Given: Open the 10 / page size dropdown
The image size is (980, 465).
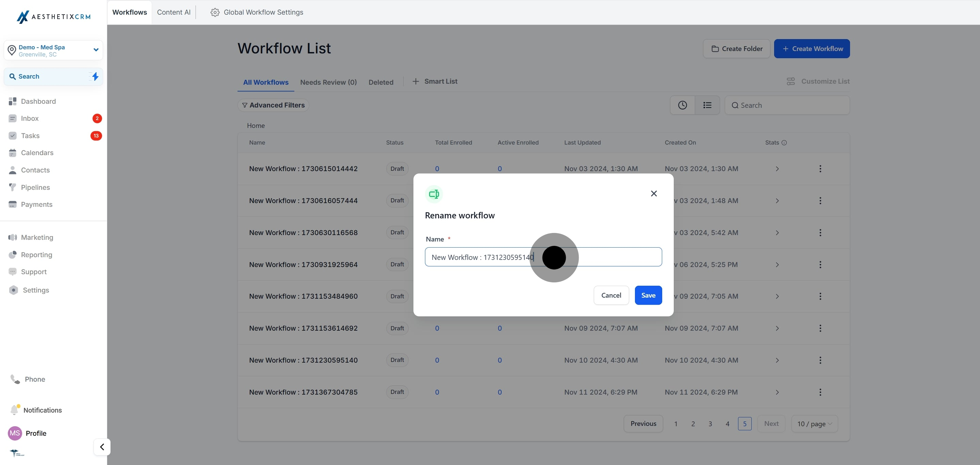Looking at the screenshot, I should [815, 424].
